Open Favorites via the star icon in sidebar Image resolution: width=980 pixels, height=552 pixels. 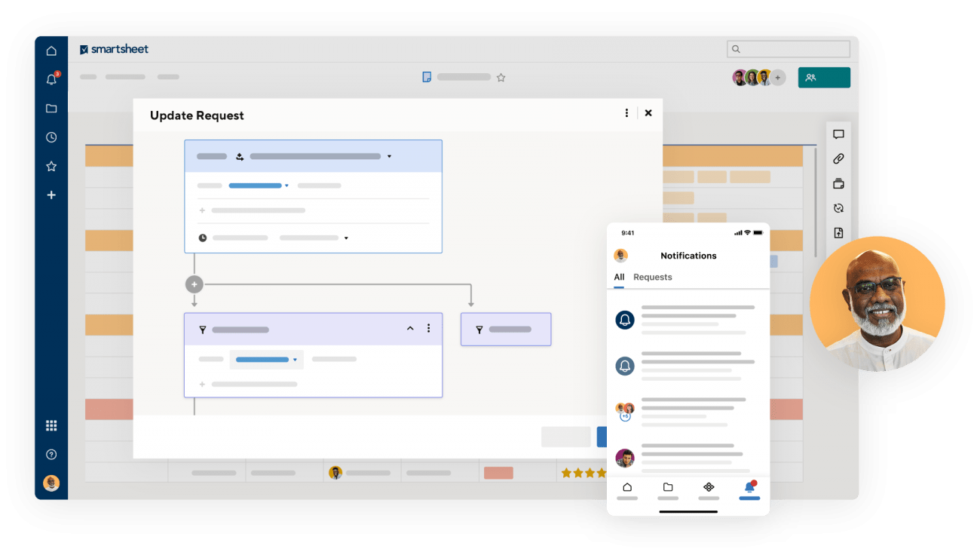[x=51, y=166]
